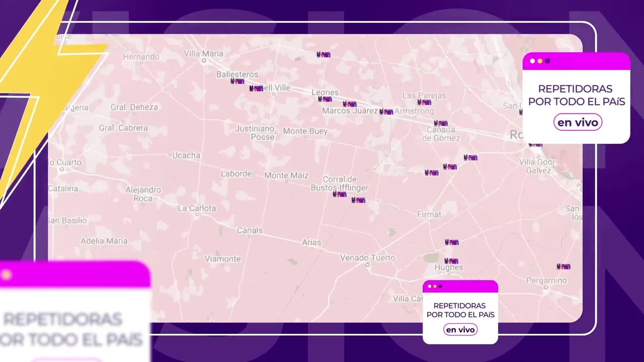Click the 'Marcos Juárez' map label
Screen dimensions: 644x362
(350, 111)
